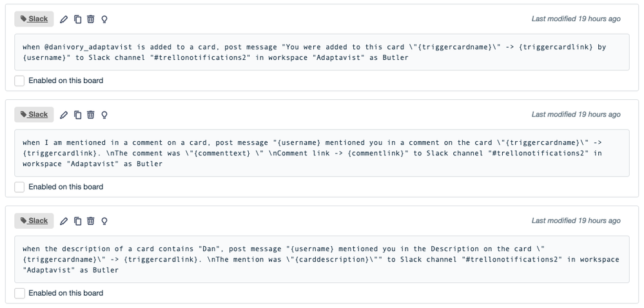
Task: Click the rule text about card description containing Dan
Action: (x=322, y=260)
